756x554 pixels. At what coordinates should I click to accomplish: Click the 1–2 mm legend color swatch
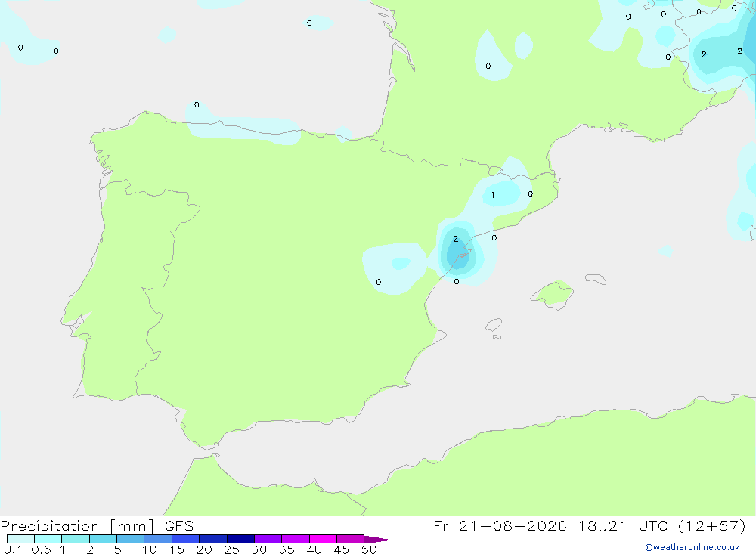(x=76, y=539)
